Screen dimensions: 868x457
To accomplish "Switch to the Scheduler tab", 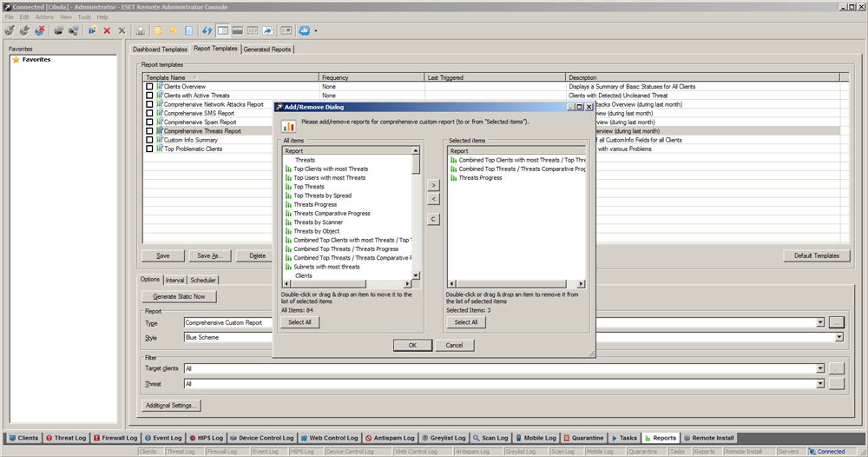I will coord(203,281).
